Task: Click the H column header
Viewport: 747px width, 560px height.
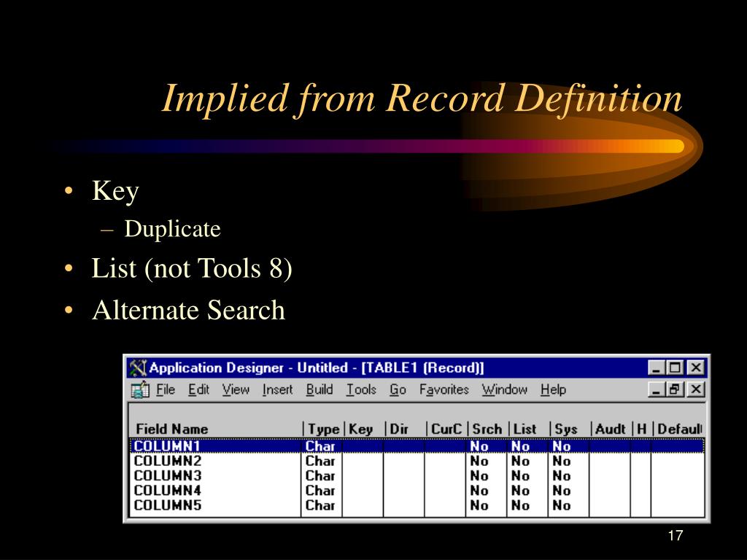Action: point(642,429)
